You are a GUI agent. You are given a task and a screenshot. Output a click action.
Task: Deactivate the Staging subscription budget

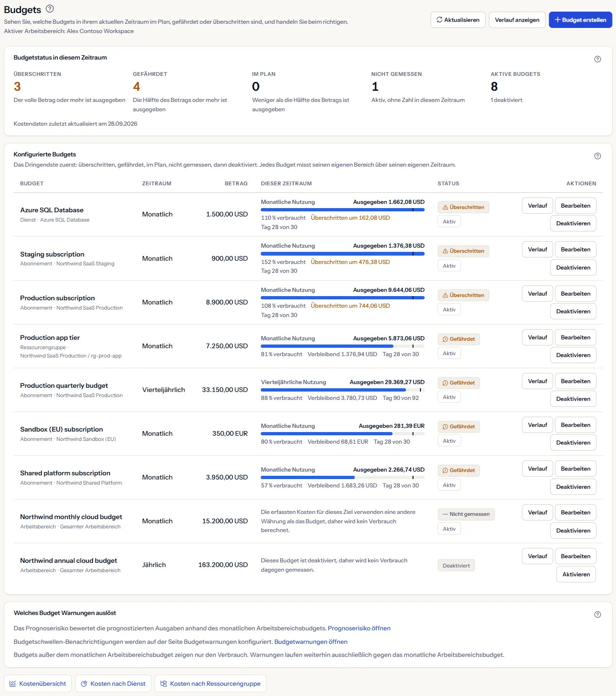[x=573, y=268]
